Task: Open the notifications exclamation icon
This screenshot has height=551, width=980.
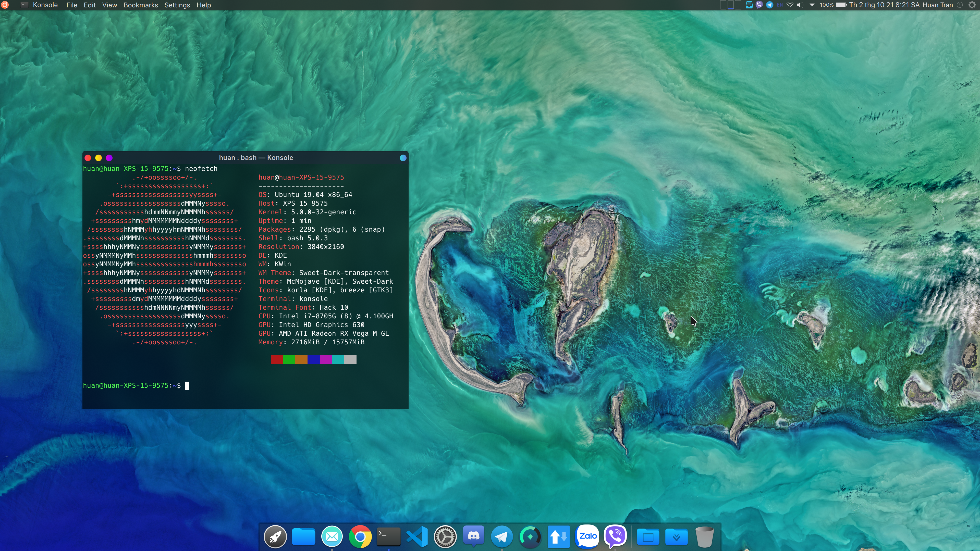Action: click(x=960, y=5)
